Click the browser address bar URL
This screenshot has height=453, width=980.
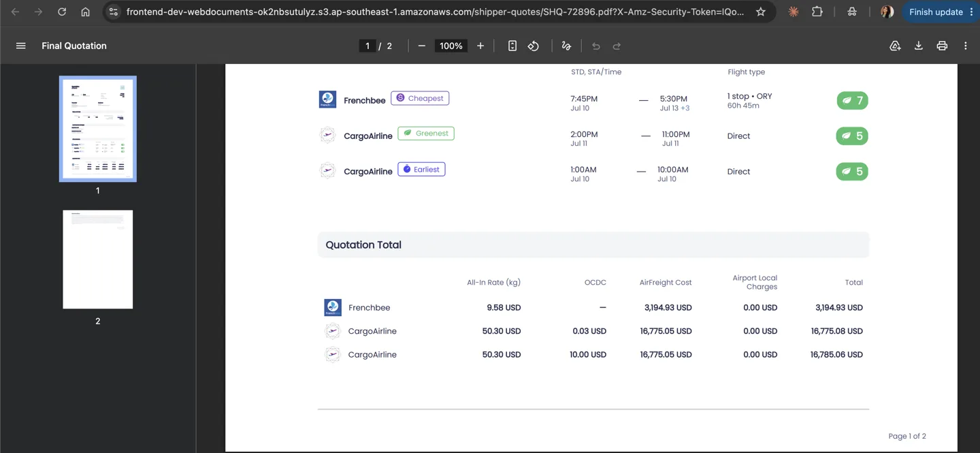(x=436, y=12)
